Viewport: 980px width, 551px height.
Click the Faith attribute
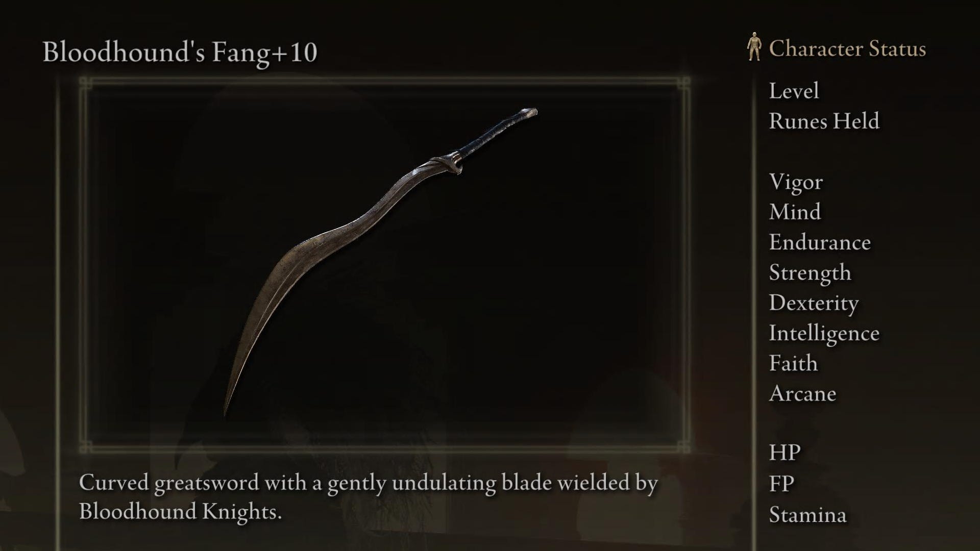click(793, 363)
